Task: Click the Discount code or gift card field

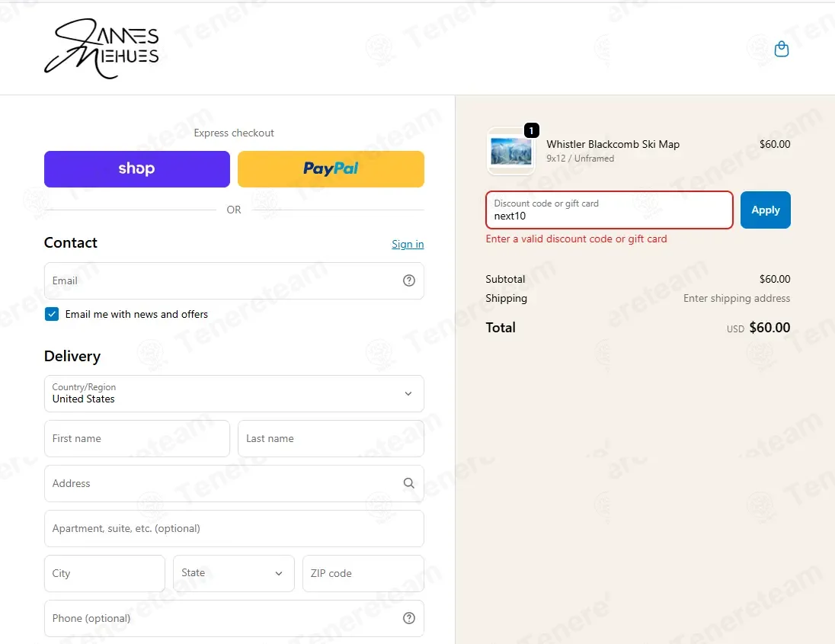Action: pos(609,210)
